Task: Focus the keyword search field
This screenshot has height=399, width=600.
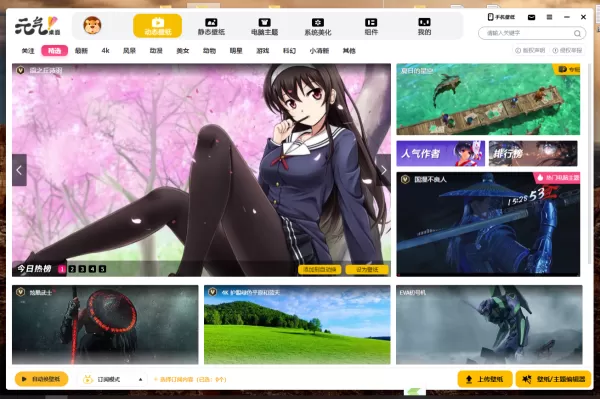Action: click(x=532, y=33)
